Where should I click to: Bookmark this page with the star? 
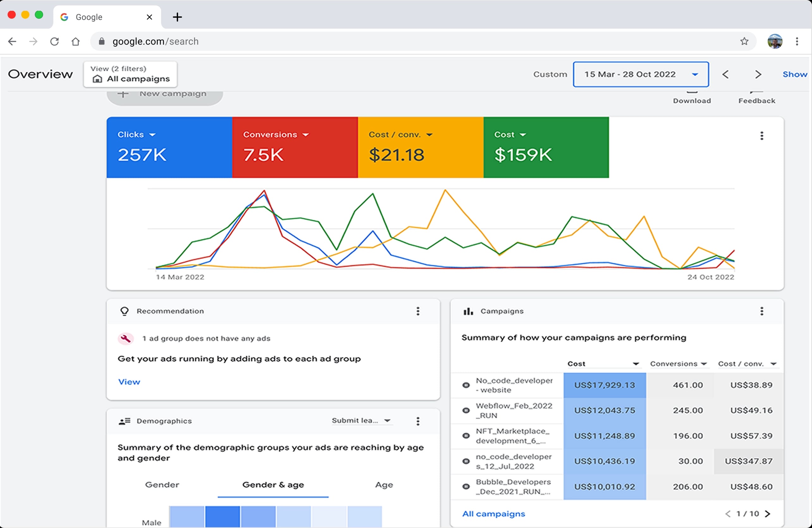[744, 42]
